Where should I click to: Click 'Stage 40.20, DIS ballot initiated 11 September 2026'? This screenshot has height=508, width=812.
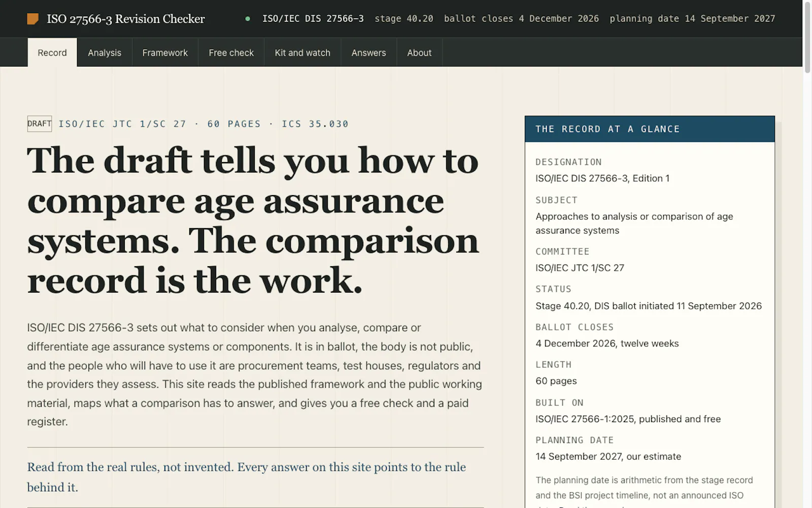pyautogui.click(x=649, y=306)
